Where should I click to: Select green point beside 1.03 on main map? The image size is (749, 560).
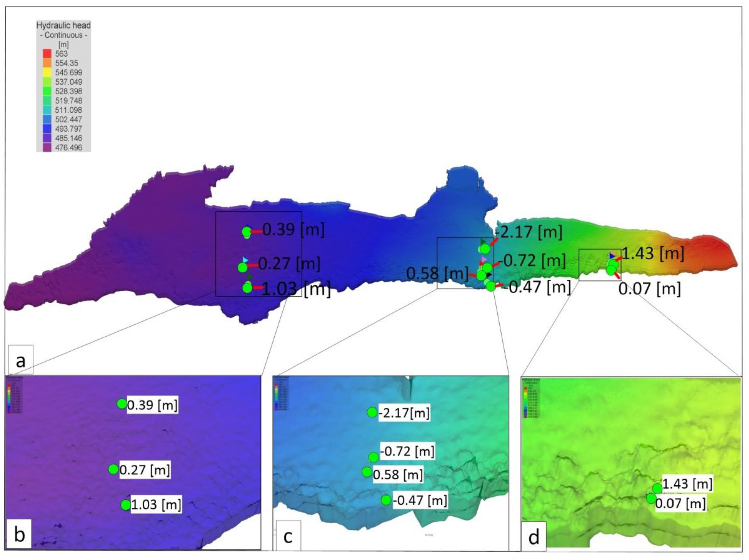click(247, 288)
